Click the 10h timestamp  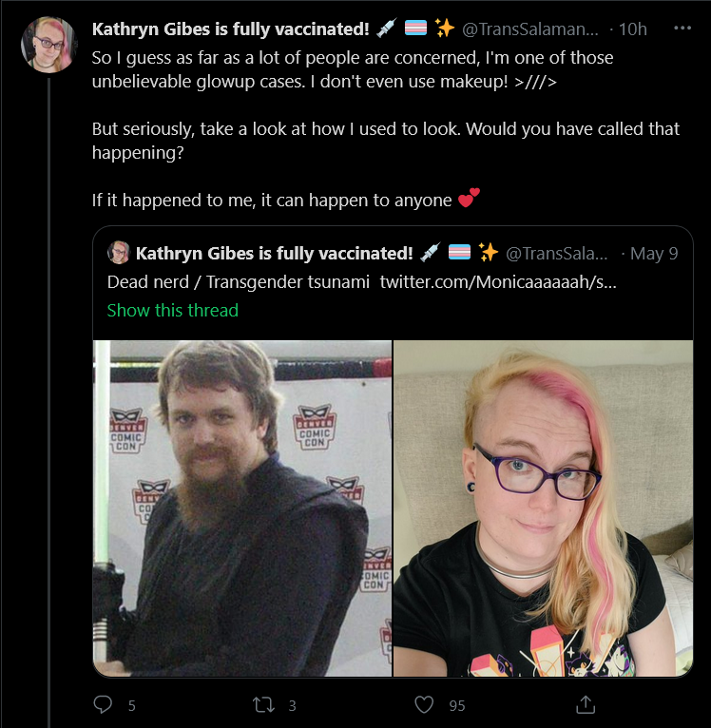pos(632,29)
